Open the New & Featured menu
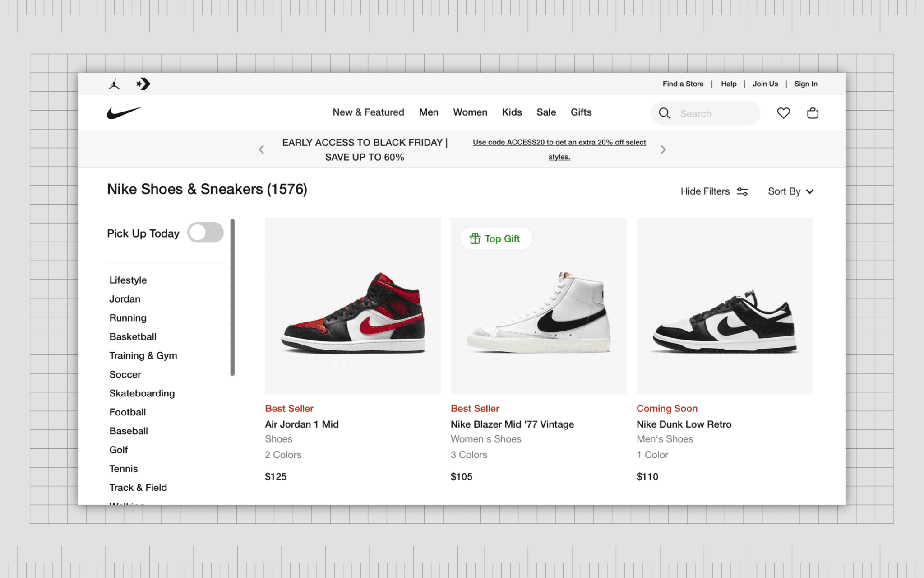Viewport: 924px width, 578px height. pos(368,112)
